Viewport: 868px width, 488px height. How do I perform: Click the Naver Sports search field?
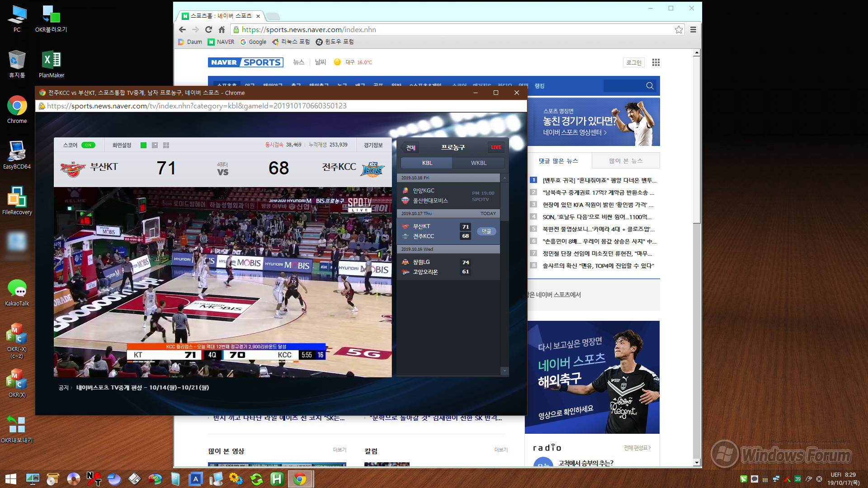coord(624,86)
